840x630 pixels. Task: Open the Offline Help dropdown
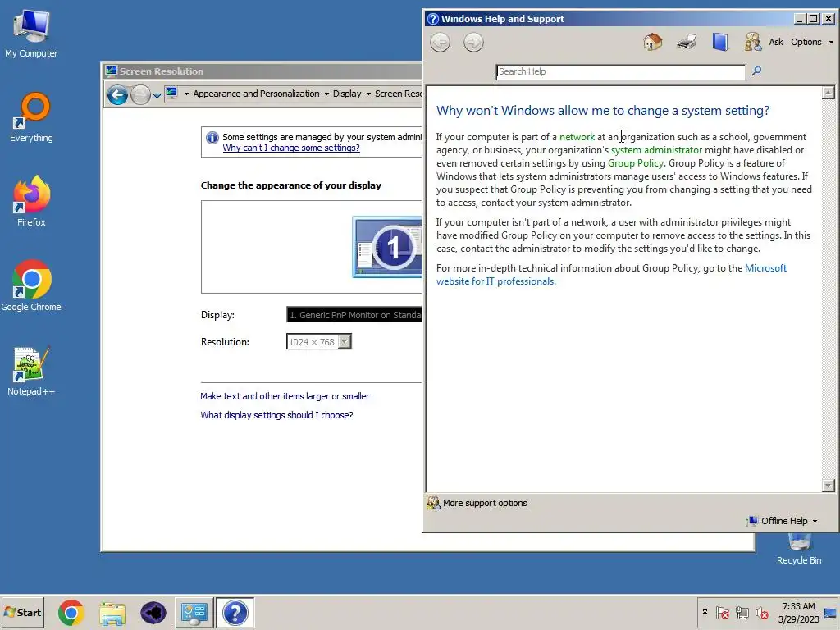click(x=783, y=521)
